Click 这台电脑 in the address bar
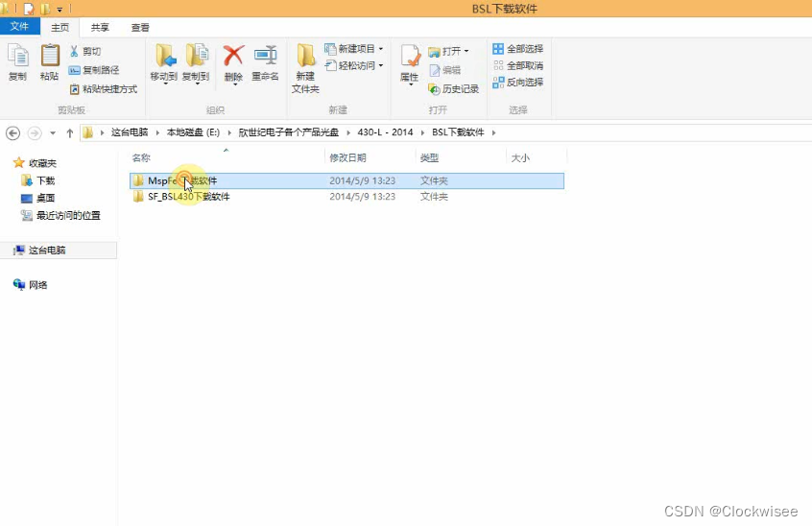The image size is (812, 526). click(x=130, y=132)
